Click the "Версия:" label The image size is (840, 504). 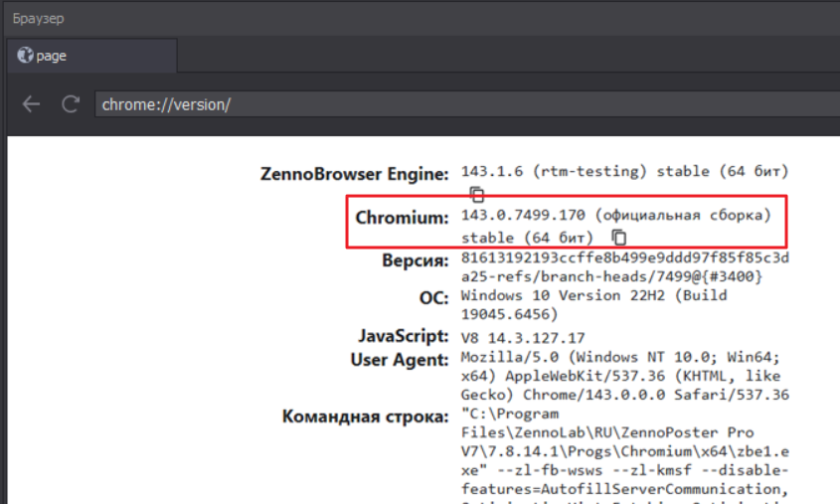[x=416, y=260]
